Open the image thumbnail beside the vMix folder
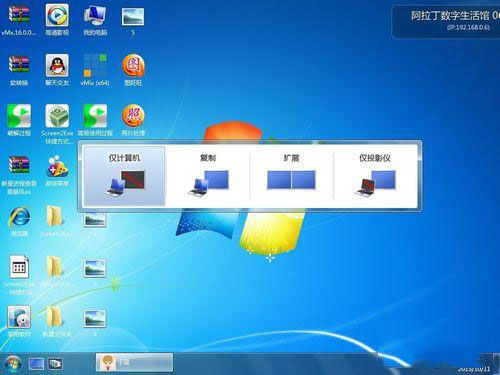Viewport: 500px width, 375px height. click(95, 269)
